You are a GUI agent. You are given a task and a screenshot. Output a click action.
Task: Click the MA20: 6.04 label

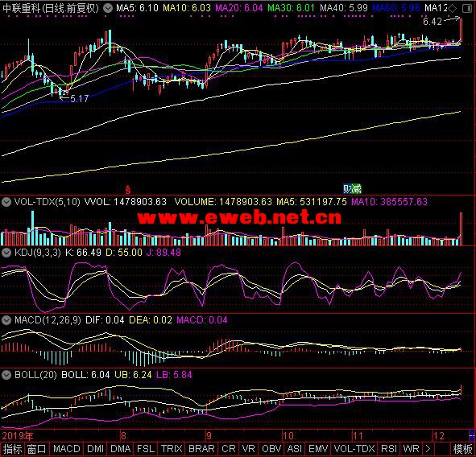point(239,8)
